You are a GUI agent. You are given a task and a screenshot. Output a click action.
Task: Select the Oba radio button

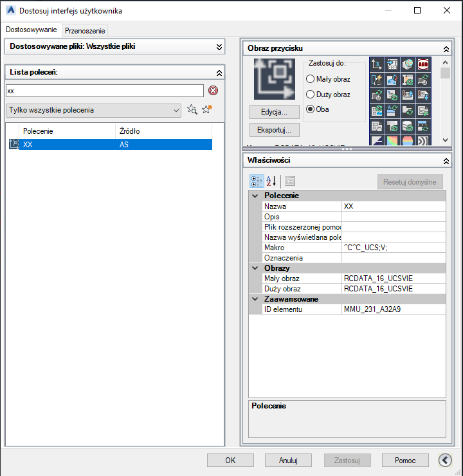(310, 109)
